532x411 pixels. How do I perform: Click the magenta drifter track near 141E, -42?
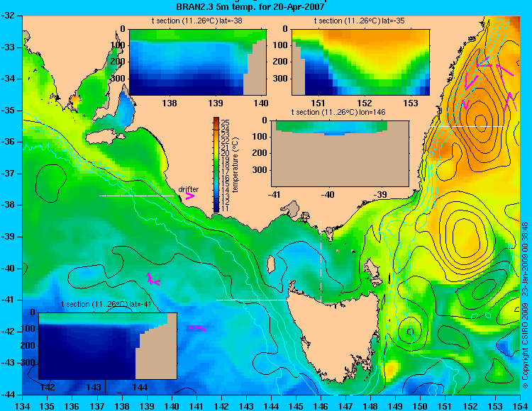tap(197, 328)
